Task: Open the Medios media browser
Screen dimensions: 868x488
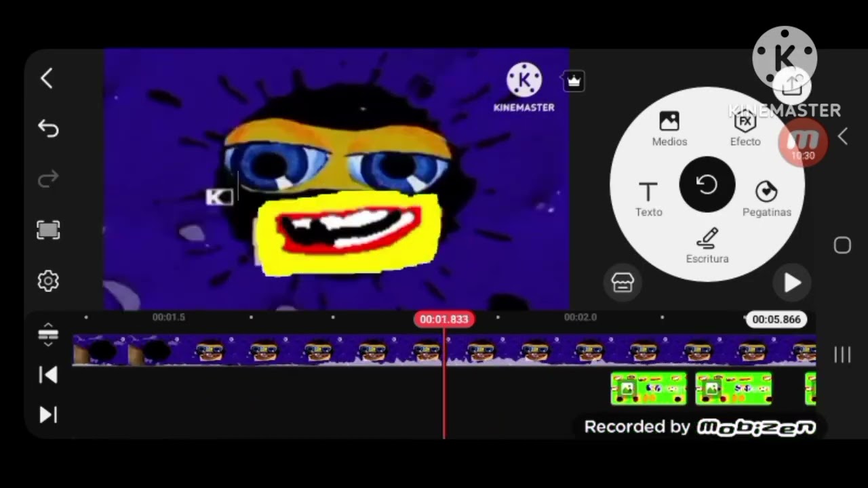Action: [669, 129]
